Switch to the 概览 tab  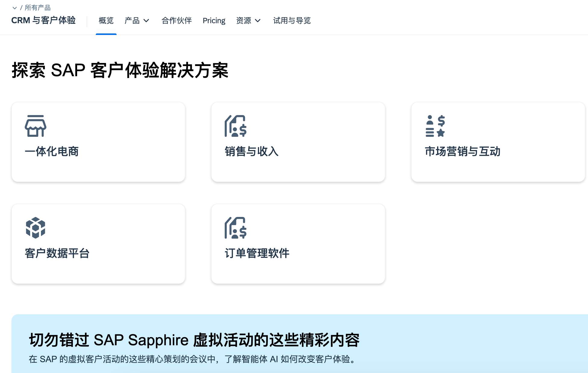[x=106, y=20]
